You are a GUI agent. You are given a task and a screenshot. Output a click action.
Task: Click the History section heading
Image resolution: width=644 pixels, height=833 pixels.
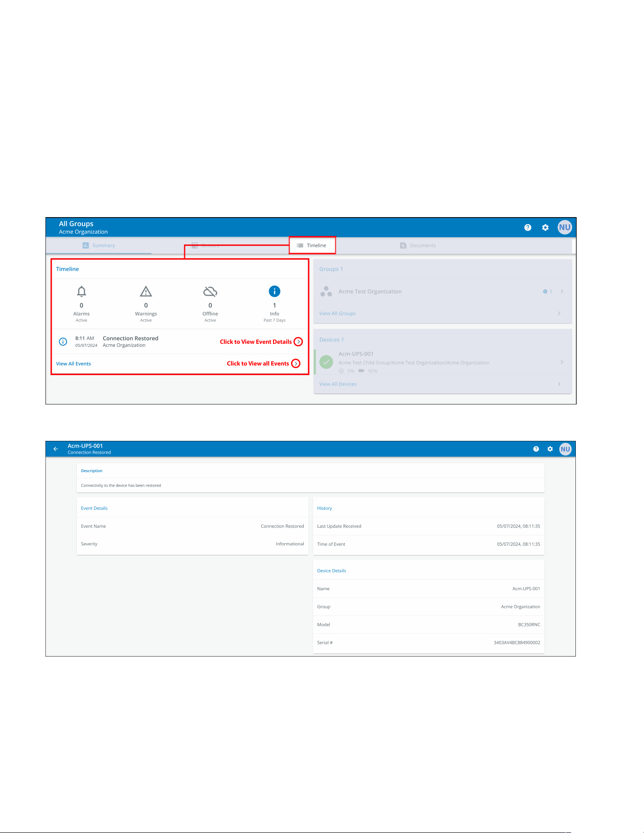click(325, 509)
